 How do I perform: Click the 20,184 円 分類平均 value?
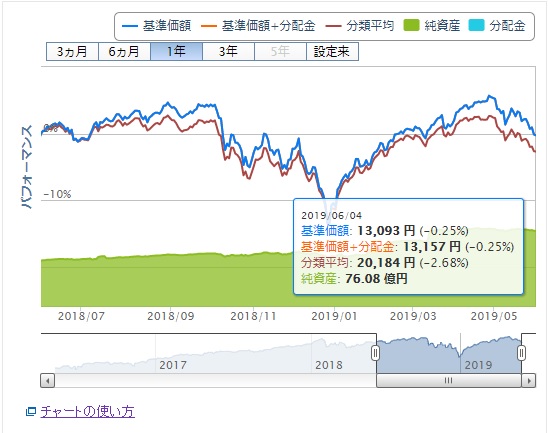(x=386, y=262)
